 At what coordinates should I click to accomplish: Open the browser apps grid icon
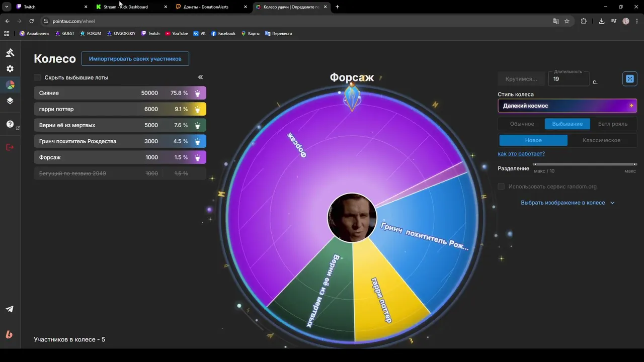click(7, 34)
